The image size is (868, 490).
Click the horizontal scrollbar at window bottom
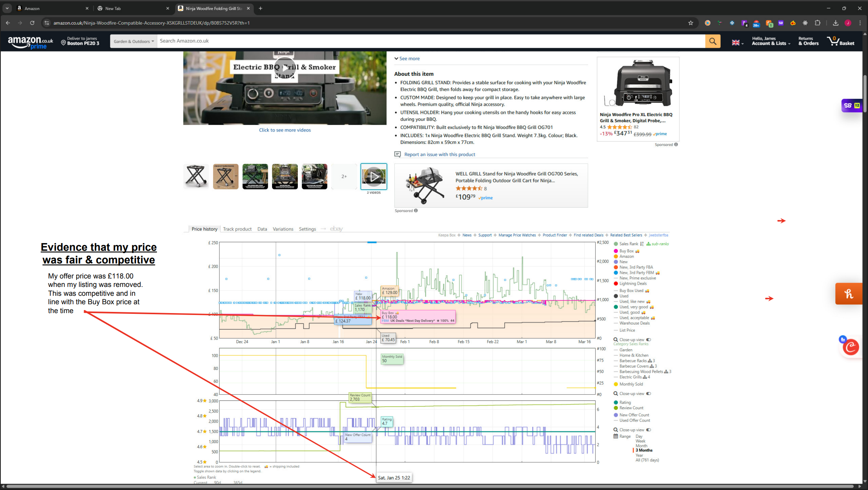tap(429, 487)
